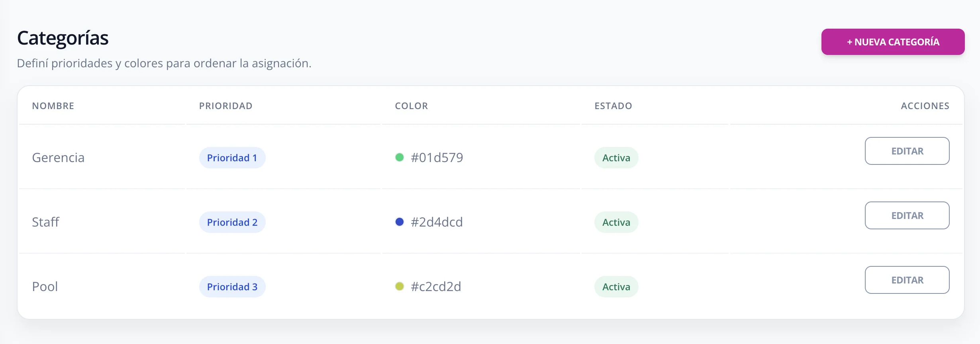The width and height of the screenshot is (980, 344).
Task: Click the Color column header
Action: (x=411, y=106)
